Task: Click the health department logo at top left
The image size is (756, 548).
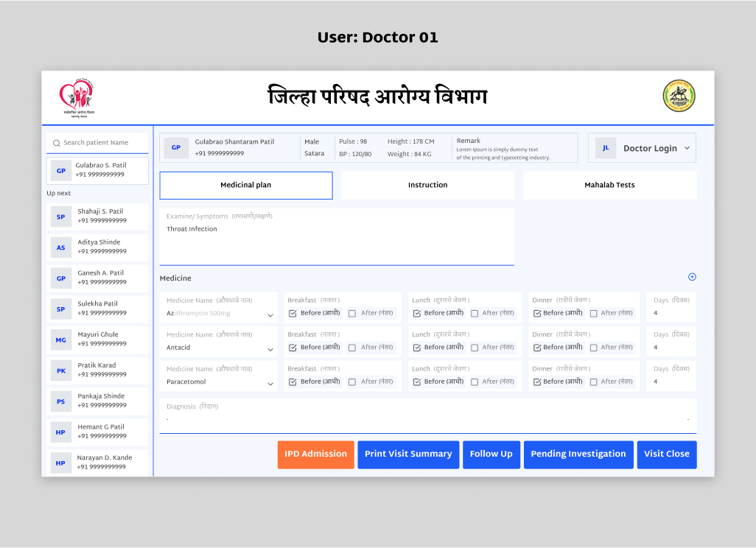Action: (77, 96)
